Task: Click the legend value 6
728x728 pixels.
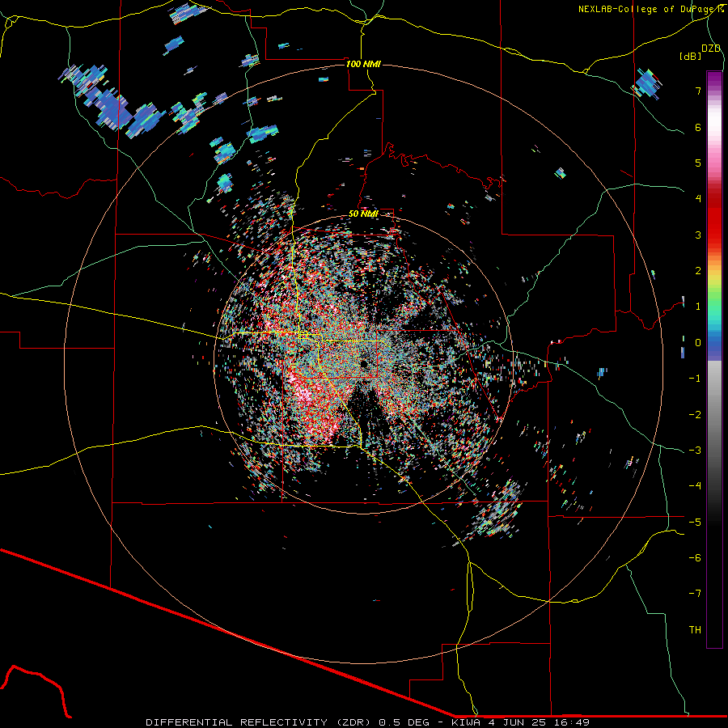Action: (698, 127)
